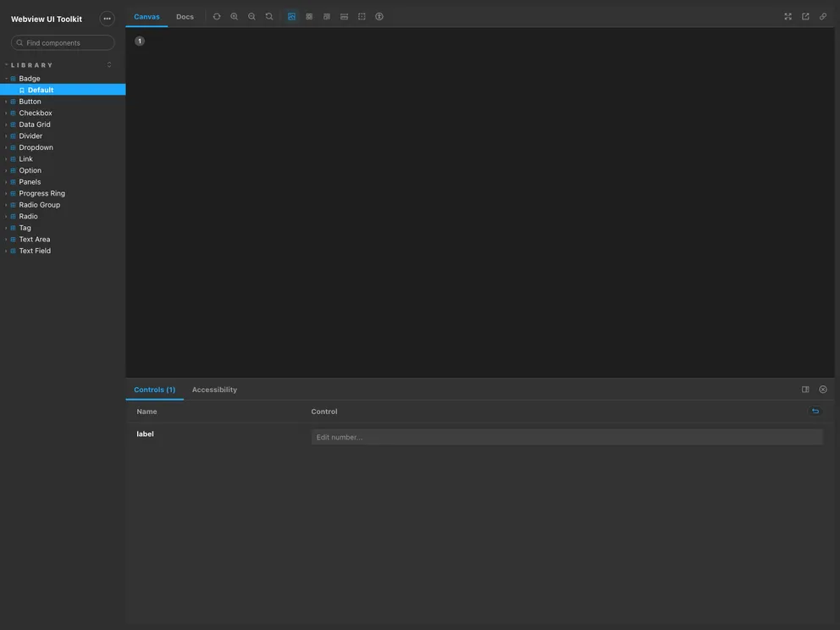Toggle the preview background image icon
Image resolution: width=840 pixels, height=630 pixels.
coord(292,17)
